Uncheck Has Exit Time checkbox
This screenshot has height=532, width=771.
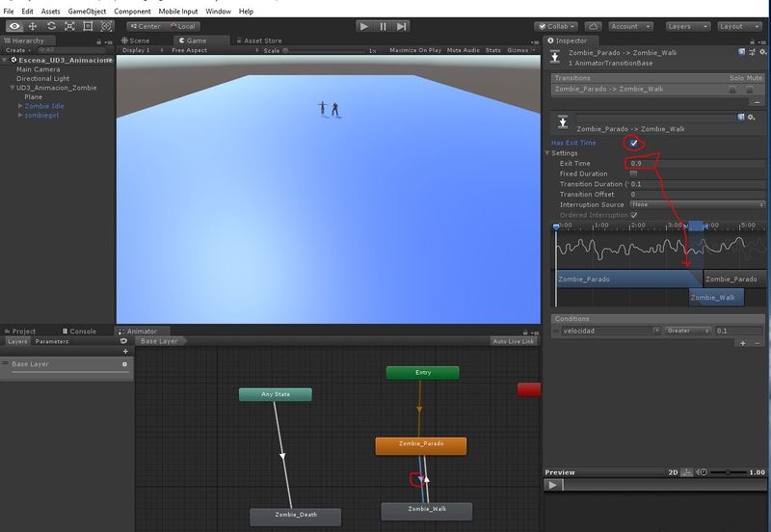coord(634,143)
